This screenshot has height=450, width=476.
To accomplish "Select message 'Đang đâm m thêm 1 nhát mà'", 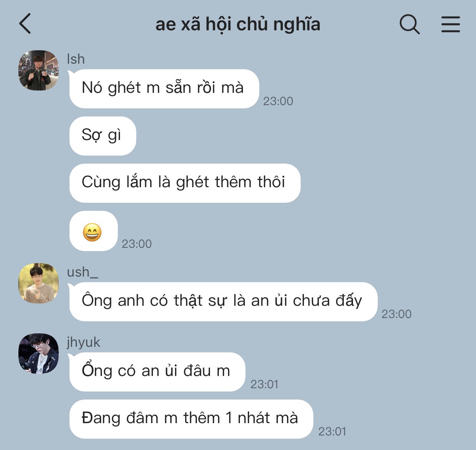I will [191, 419].
